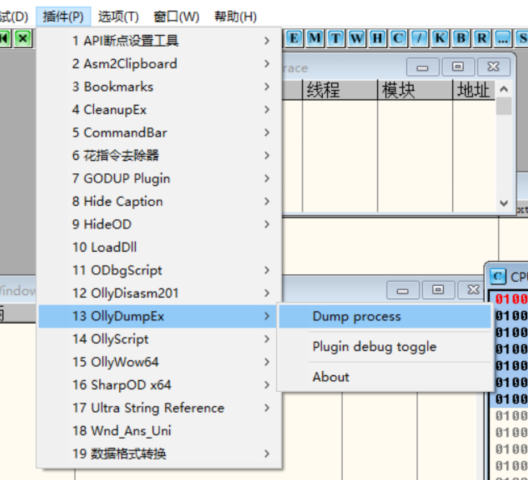Screen dimensions: 528x480
Task: Open the Windows (W) toolbar icon
Action: pos(357,38)
